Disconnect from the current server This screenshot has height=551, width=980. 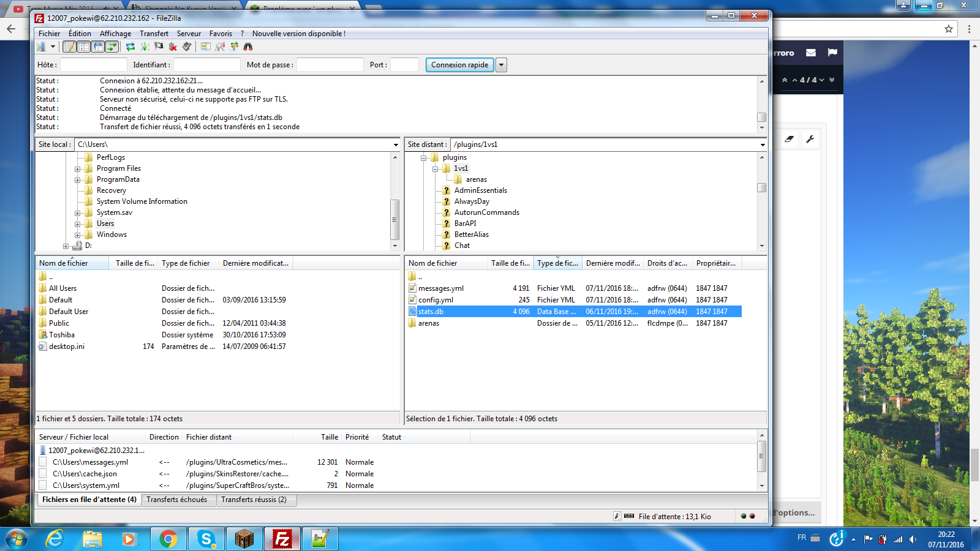[173, 47]
